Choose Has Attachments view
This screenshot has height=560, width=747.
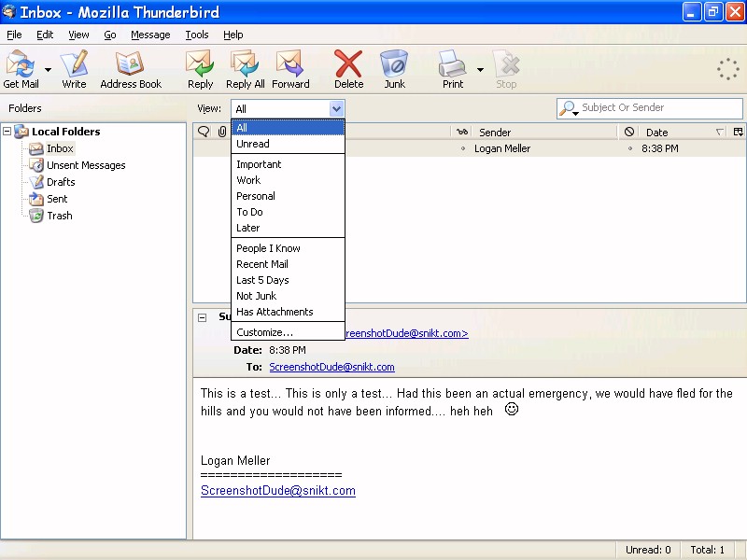[288, 312]
